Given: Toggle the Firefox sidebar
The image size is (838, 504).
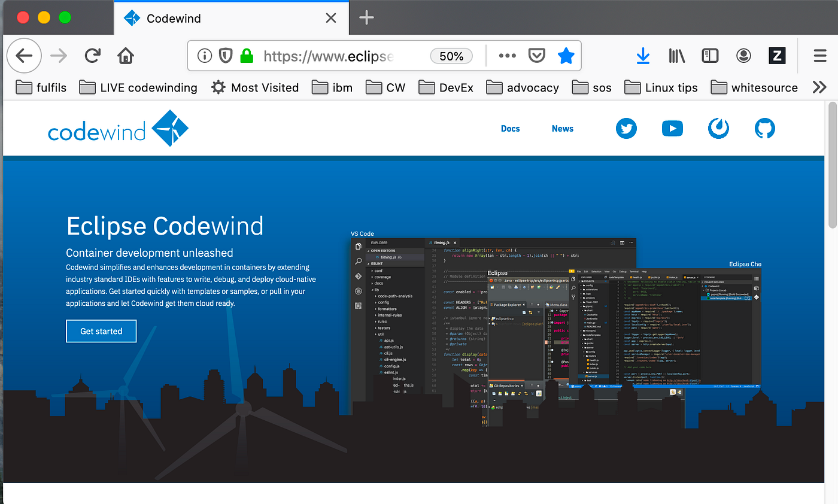Looking at the screenshot, I should point(710,55).
